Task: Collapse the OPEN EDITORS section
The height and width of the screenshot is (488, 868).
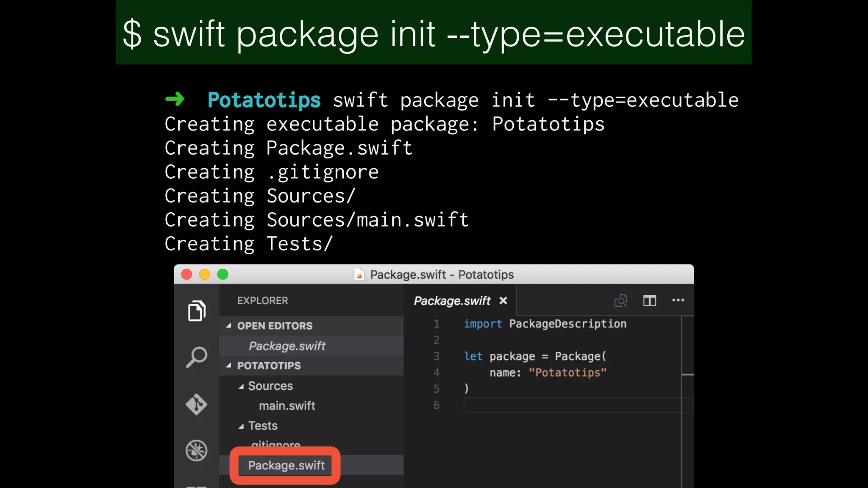Action: coord(229,325)
